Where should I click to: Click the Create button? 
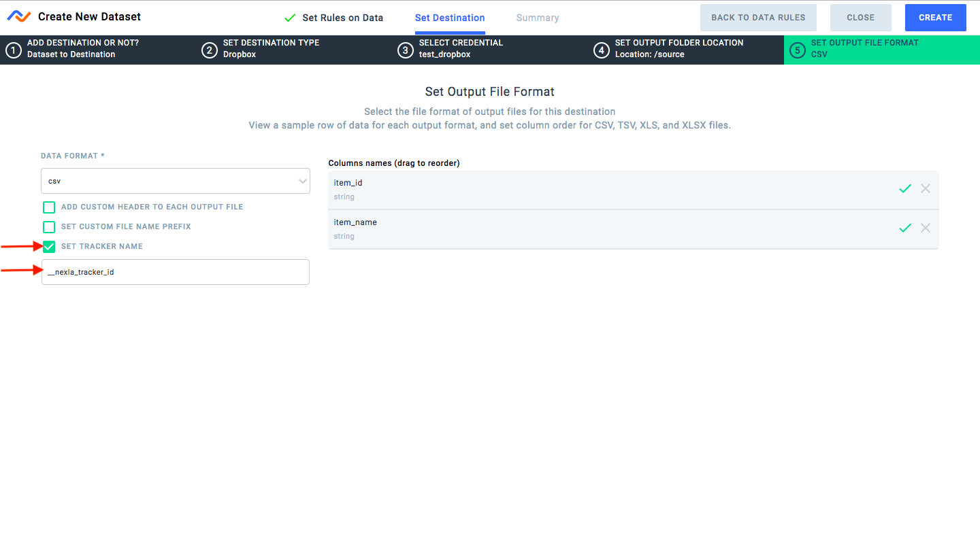tap(935, 18)
